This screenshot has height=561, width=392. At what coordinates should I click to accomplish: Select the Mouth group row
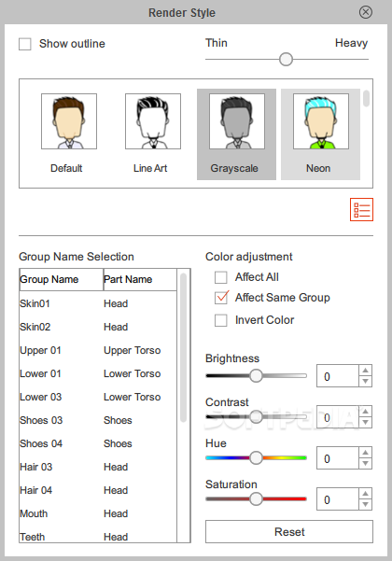98,513
